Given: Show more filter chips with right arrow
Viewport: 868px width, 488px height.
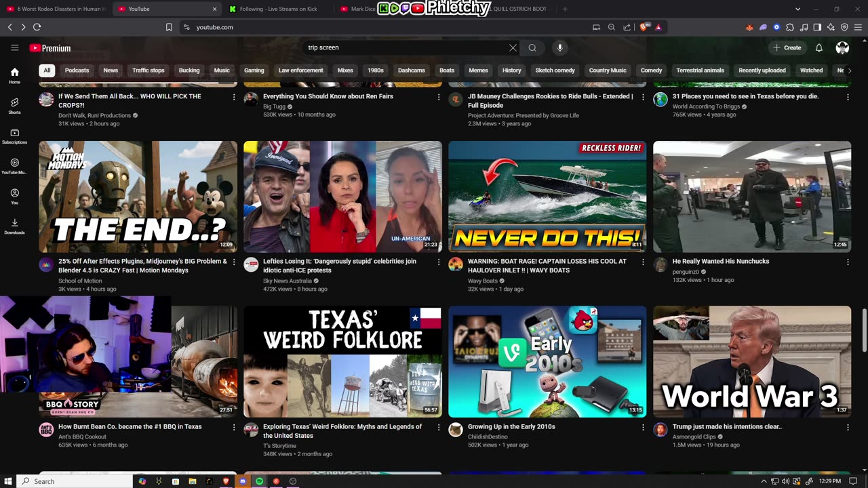Looking at the screenshot, I should click(x=849, y=70).
